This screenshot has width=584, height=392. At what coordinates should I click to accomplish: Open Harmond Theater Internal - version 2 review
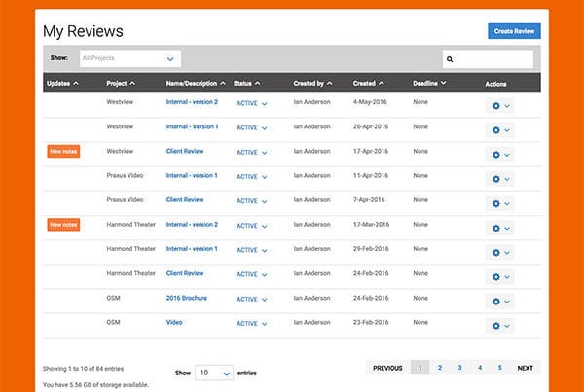192,225
